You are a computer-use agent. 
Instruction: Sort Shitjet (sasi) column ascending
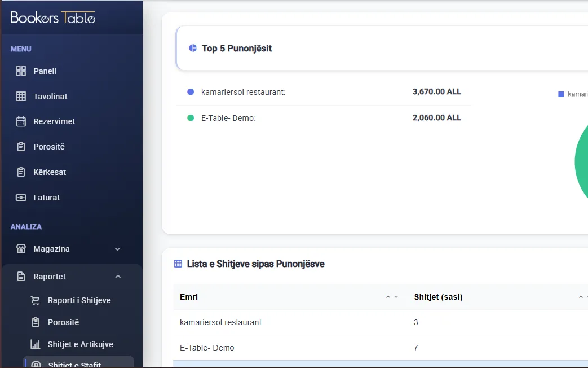coord(581,297)
